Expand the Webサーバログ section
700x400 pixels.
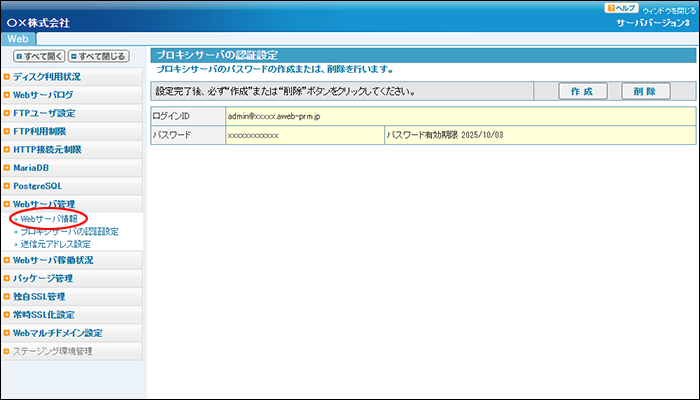click(x=42, y=95)
